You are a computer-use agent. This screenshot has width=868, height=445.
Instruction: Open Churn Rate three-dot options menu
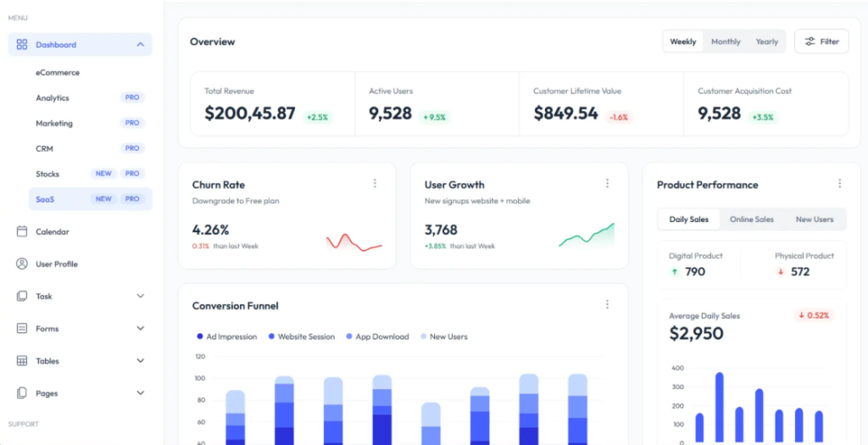point(375,183)
